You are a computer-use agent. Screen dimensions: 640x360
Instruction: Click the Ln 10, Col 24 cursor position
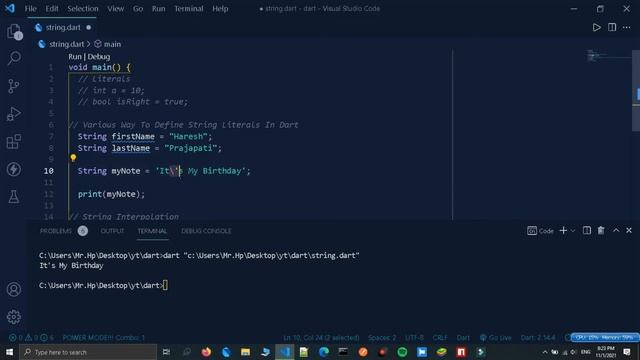click(x=321, y=338)
